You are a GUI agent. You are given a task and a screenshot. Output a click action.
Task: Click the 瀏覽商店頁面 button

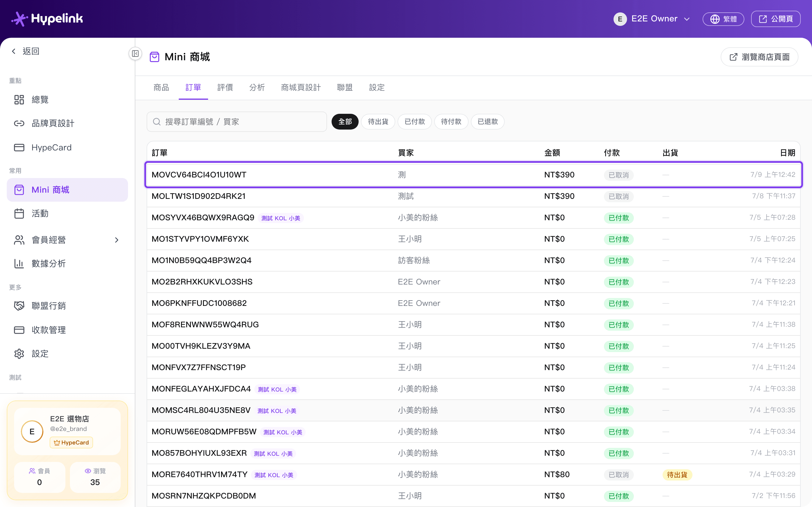pyautogui.click(x=759, y=57)
